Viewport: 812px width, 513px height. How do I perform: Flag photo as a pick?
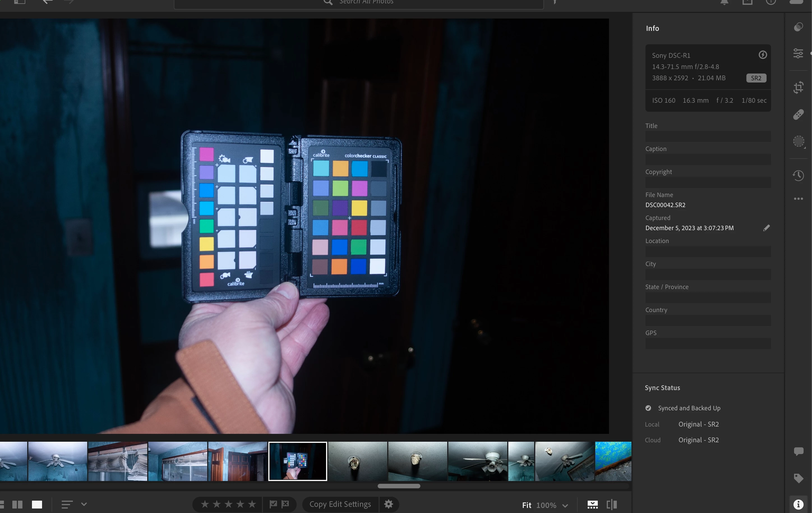point(273,504)
